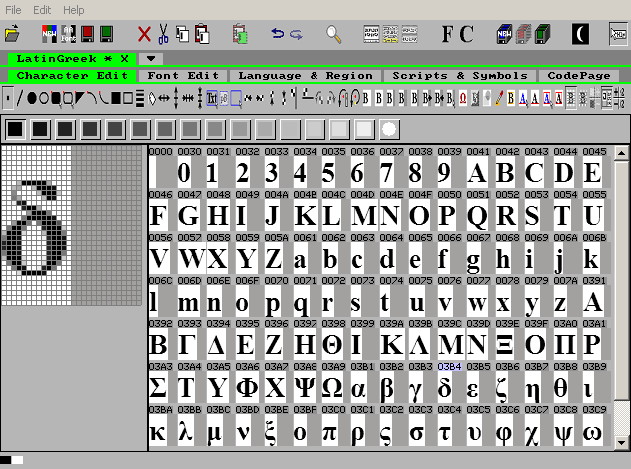The width and height of the screenshot is (631, 469).
Task: Click the glyph editing pixel grid
Action: (x=72, y=225)
